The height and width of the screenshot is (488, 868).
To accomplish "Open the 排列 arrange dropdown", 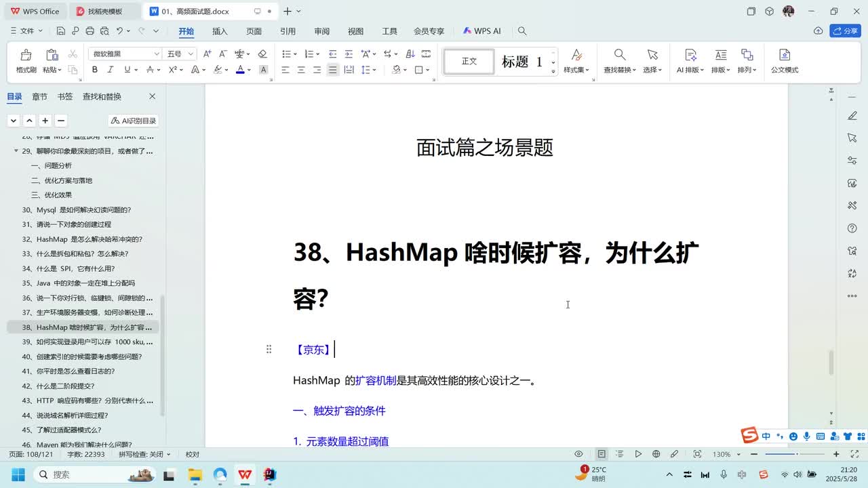I will click(747, 70).
